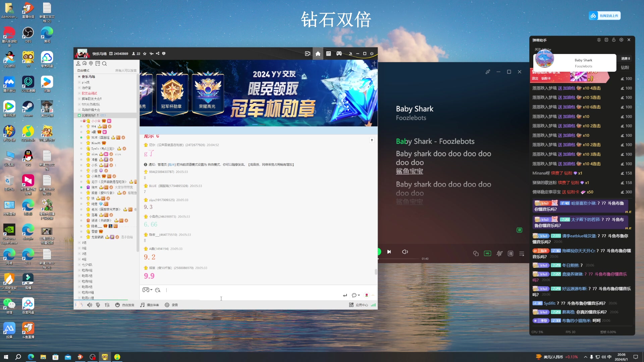Open 弹幕助手 settings gear icon

pos(622,40)
